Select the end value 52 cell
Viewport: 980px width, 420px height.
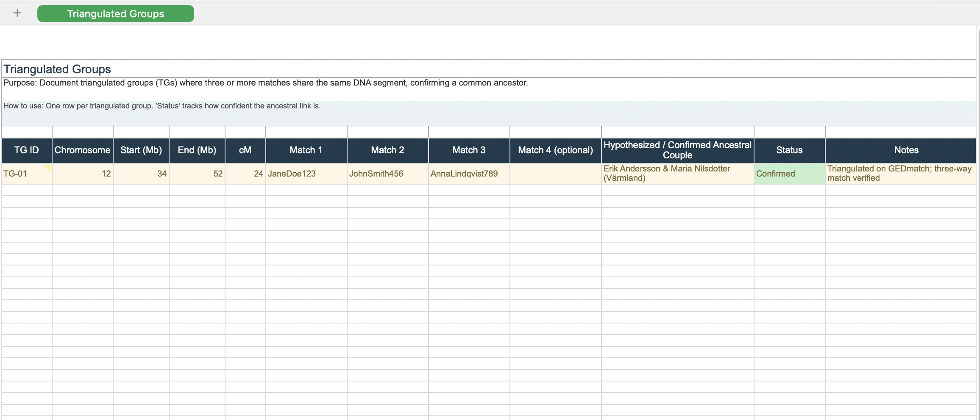pyautogui.click(x=197, y=174)
